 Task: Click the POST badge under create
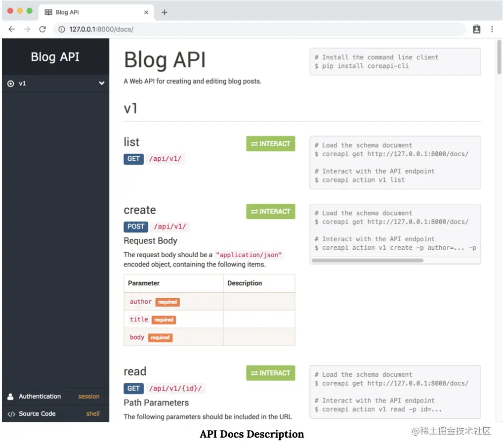pos(136,226)
